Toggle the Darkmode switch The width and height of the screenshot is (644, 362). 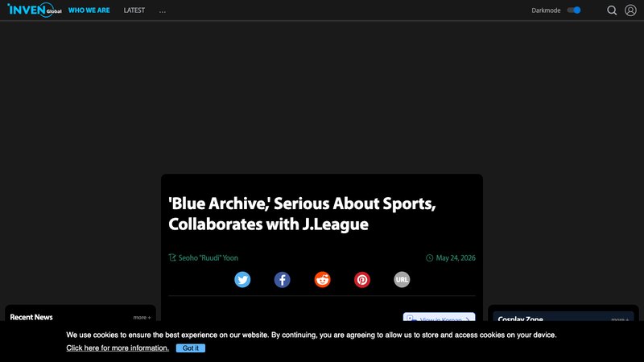click(574, 10)
